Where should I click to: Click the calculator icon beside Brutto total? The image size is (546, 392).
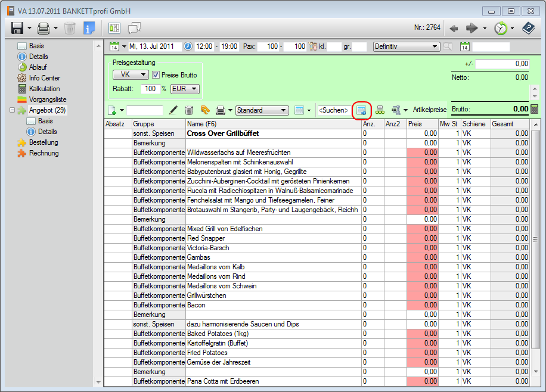[x=535, y=109]
